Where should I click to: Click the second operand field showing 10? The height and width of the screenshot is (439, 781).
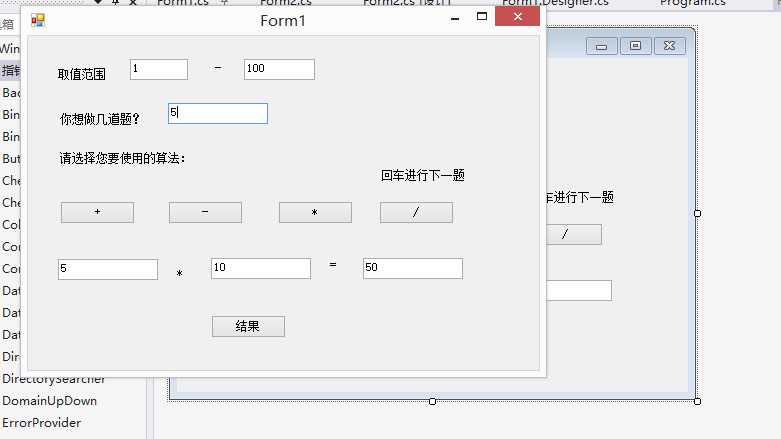[x=261, y=269]
